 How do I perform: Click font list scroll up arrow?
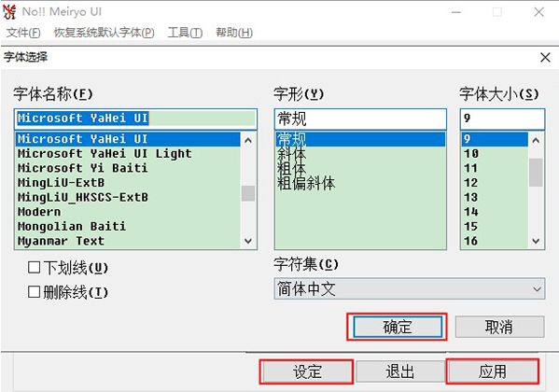[248, 140]
